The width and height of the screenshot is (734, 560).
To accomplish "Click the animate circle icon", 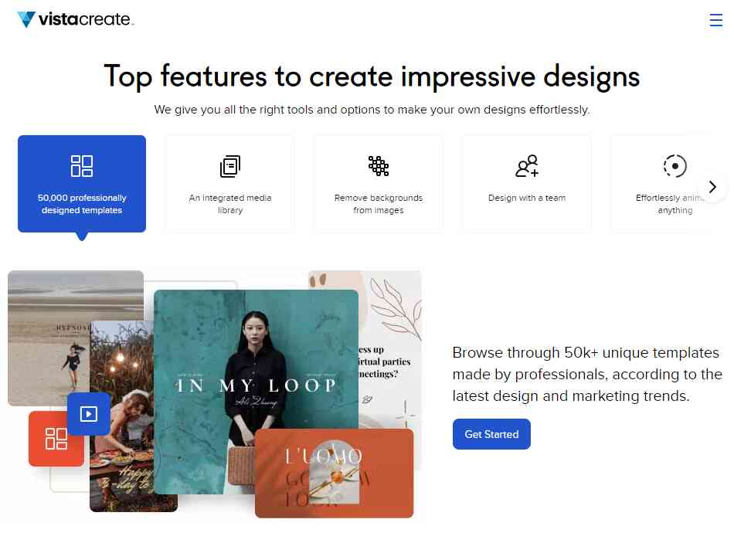I will pyautogui.click(x=675, y=166).
